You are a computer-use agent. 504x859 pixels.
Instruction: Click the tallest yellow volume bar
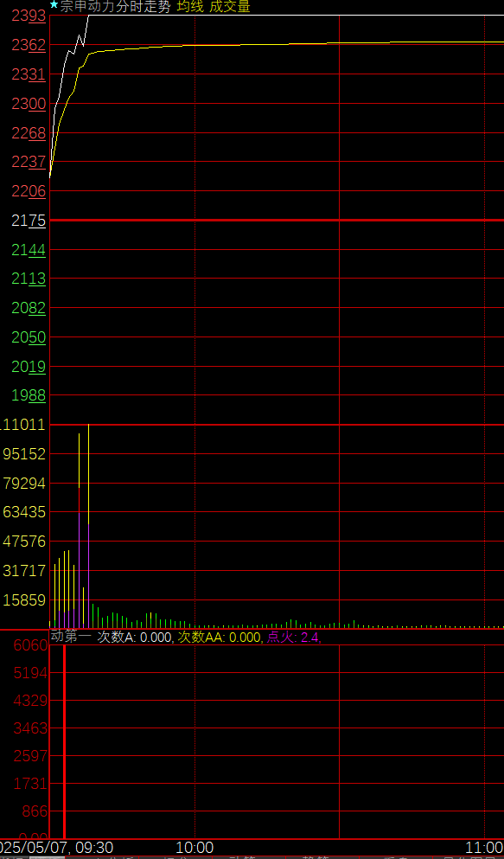click(x=89, y=526)
